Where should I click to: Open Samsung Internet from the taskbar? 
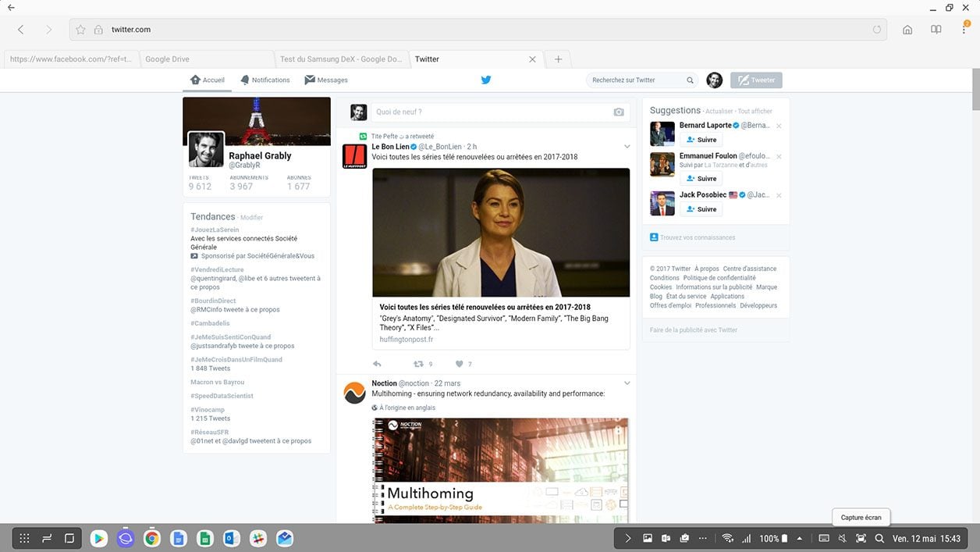click(126, 538)
